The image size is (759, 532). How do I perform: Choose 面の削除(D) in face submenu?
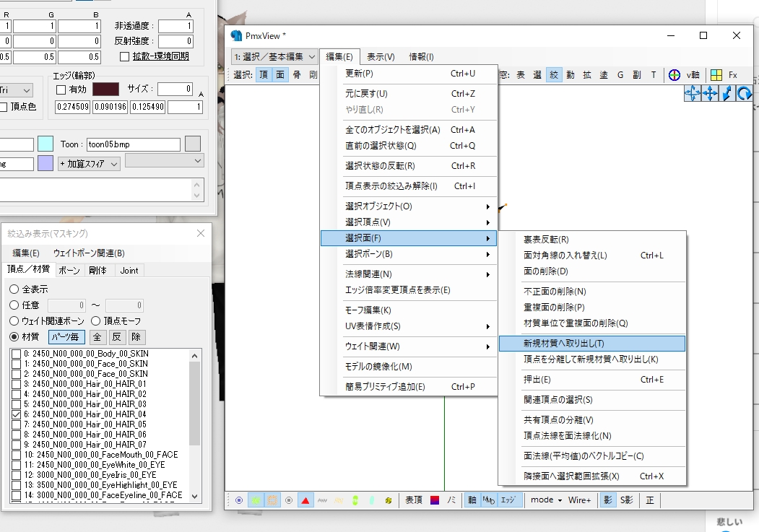click(x=592, y=272)
